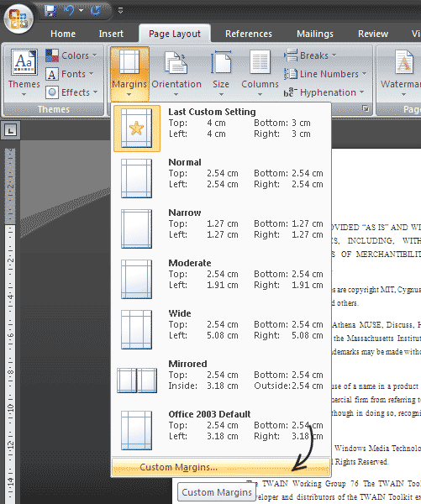Open the References tab
The width and height of the screenshot is (421, 504).
[248, 34]
